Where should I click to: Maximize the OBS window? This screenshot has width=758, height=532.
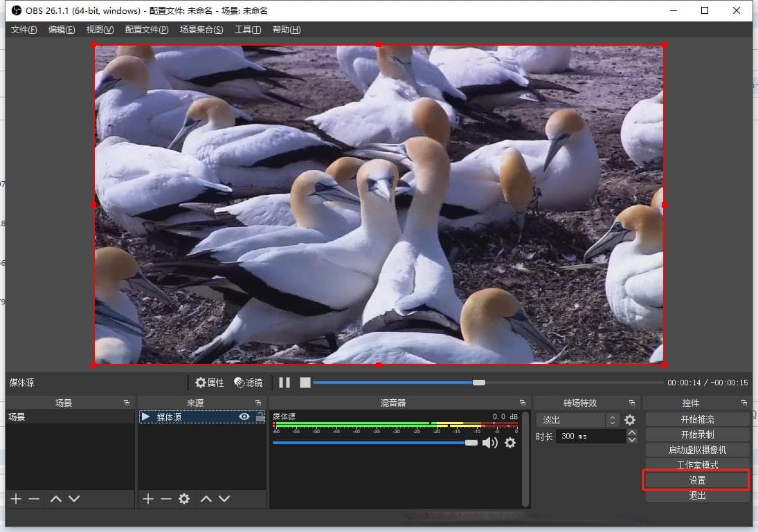coord(705,10)
